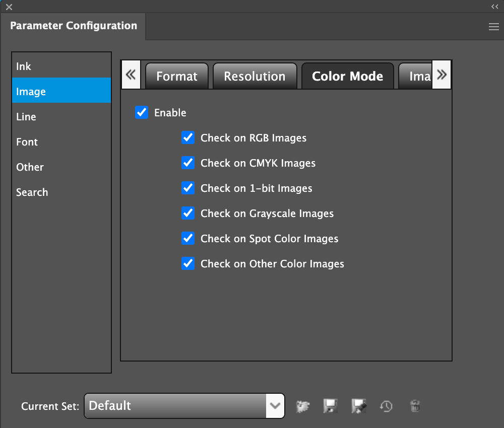Screen dimensions: 504x428
Task: Click the Parameter Configuration panel title tab
Action: coord(74,26)
